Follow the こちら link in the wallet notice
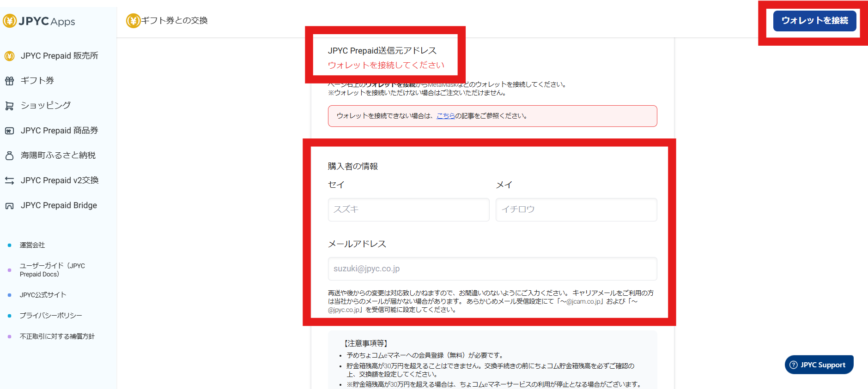Viewport: 868px width, 389px height. pos(446,116)
